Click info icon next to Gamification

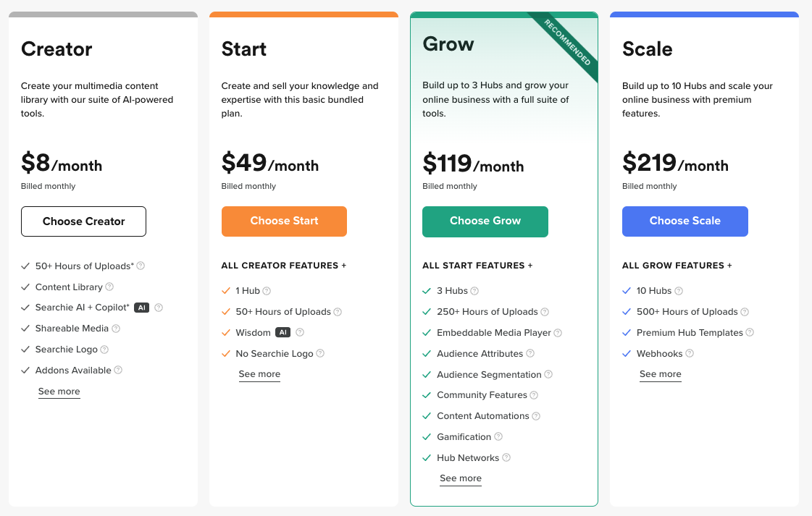tap(498, 437)
